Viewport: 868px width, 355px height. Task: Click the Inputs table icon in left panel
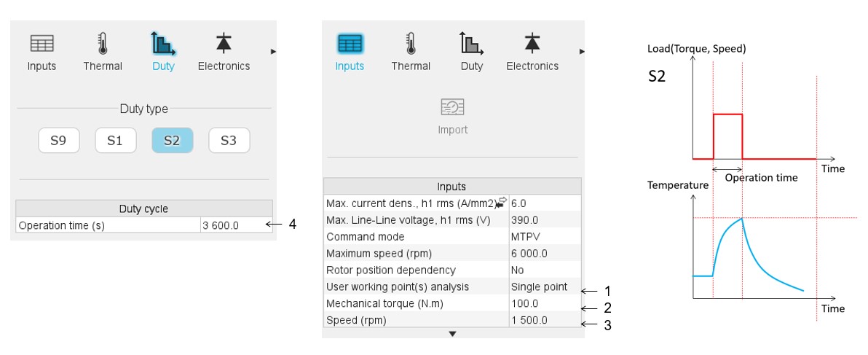pos(42,44)
